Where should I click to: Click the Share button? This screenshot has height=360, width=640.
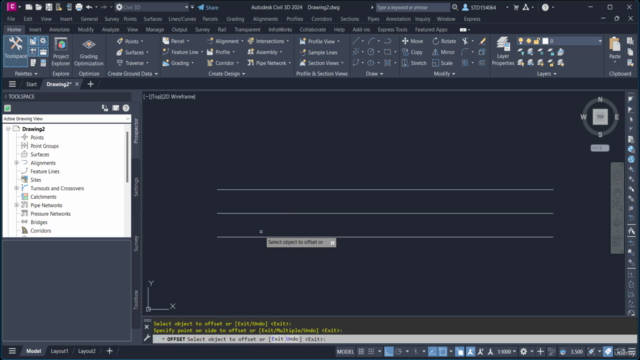click(x=208, y=7)
